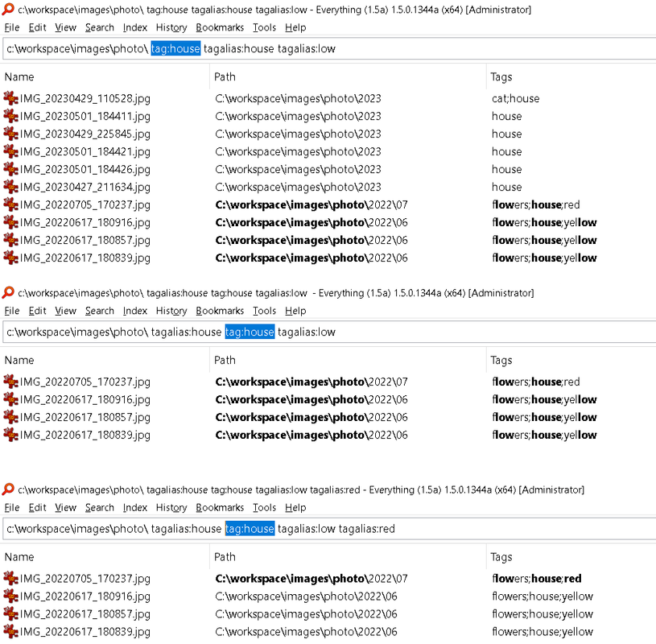
Task: Open Help menu in bottom tagalias:red window
Action: click(x=295, y=508)
